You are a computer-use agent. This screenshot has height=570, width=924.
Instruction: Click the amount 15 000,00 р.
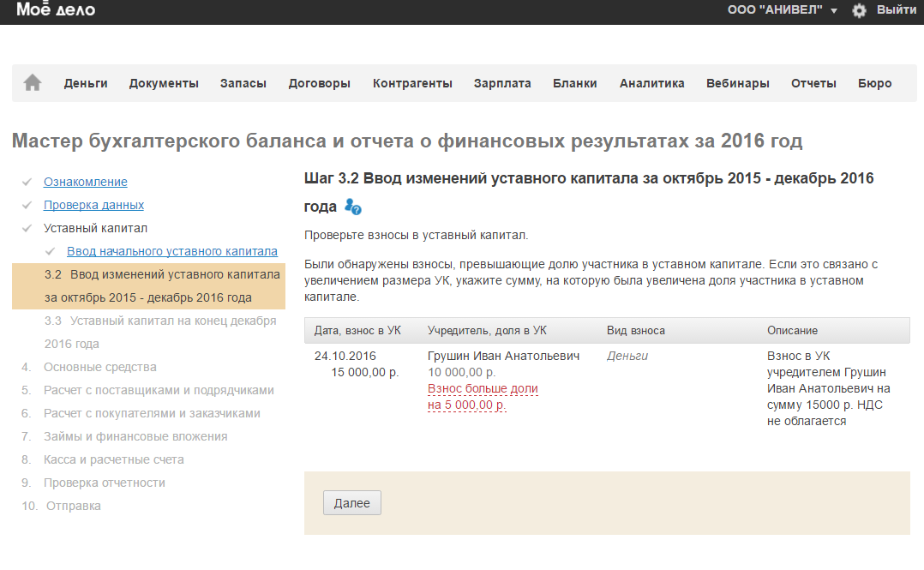coord(365,372)
